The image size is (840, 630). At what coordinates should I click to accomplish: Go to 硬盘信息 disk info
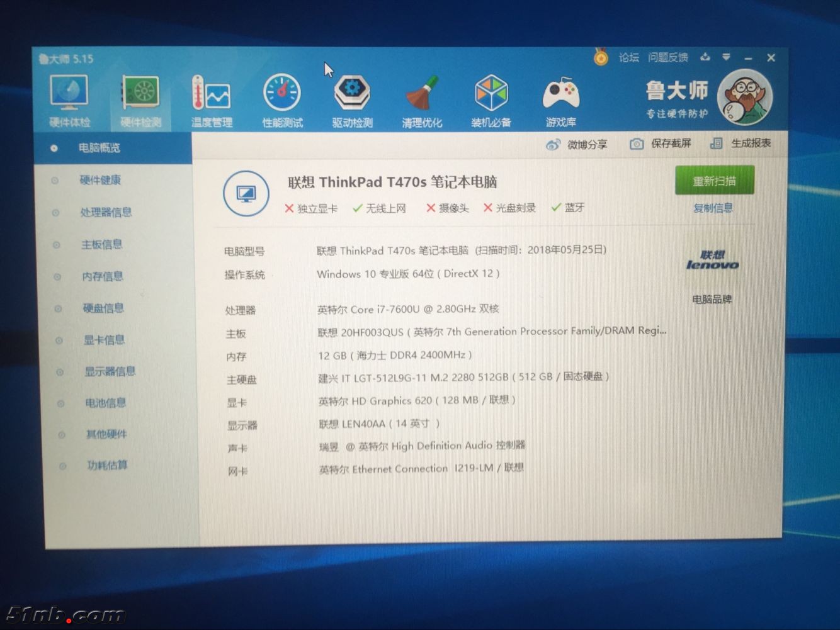[x=103, y=308]
